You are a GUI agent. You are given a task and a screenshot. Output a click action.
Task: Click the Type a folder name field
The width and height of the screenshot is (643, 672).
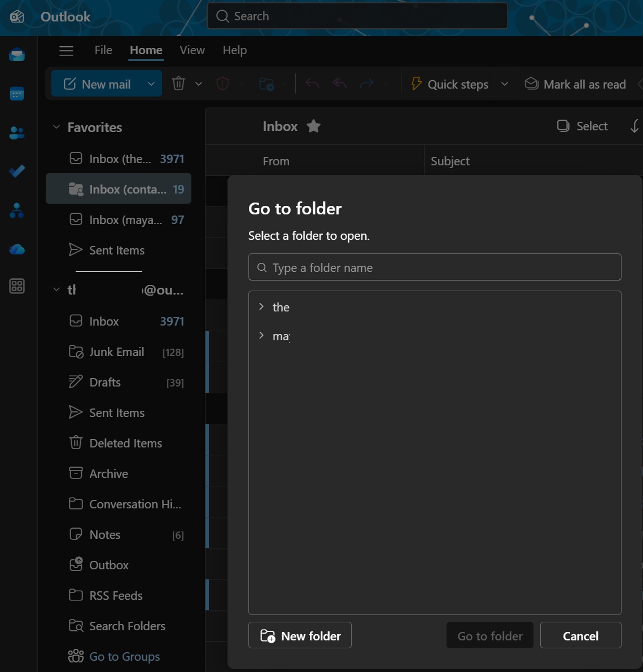[x=435, y=267]
